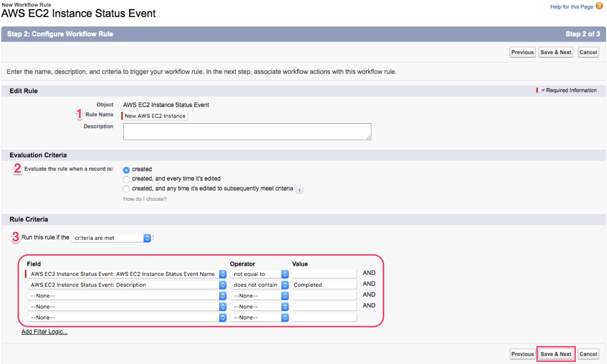The height and width of the screenshot is (364, 607).
Task: Open the Add Filter Logic link
Action: (x=44, y=332)
